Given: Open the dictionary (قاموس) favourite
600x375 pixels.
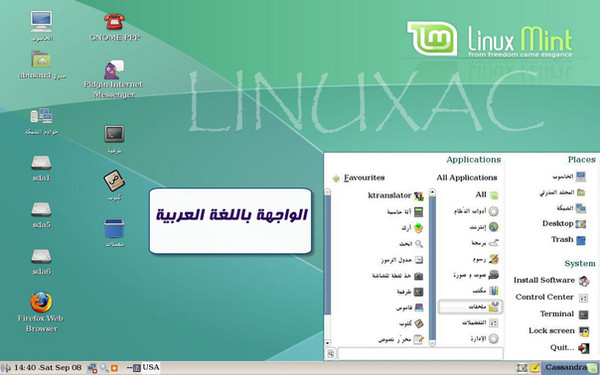Looking at the screenshot, I should [x=410, y=308].
